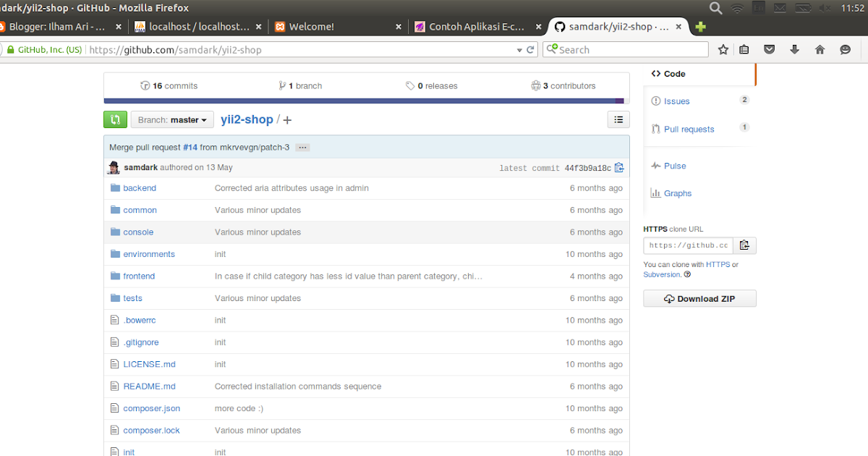Open the Wi-Fi network indicator

(737, 9)
